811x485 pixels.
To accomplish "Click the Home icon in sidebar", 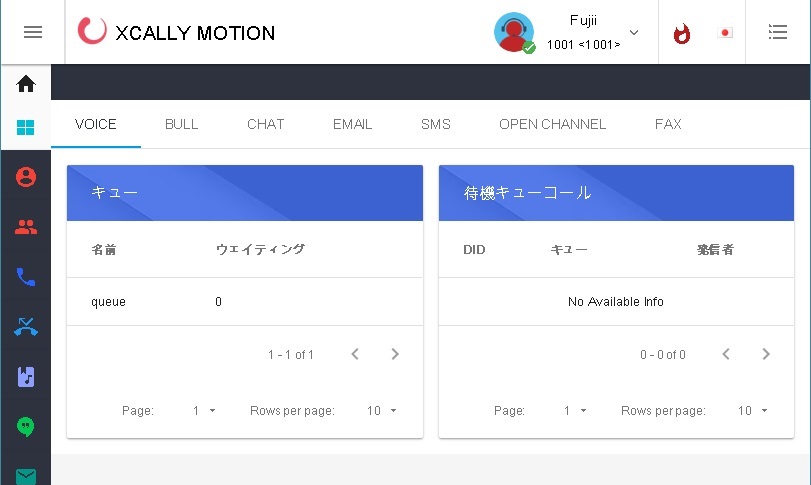I will point(26,84).
